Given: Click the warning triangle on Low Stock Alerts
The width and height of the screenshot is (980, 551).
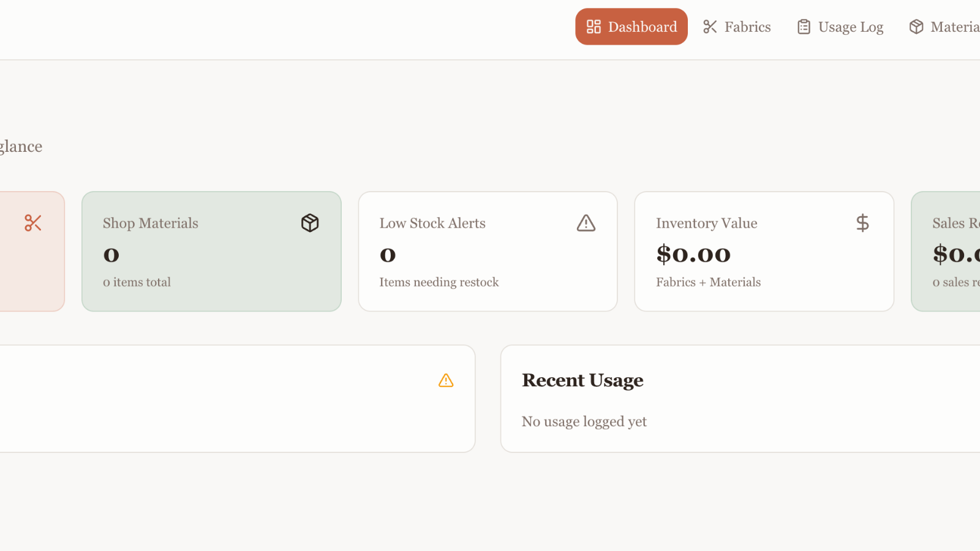Looking at the screenshot, I should tap(586, 223).
